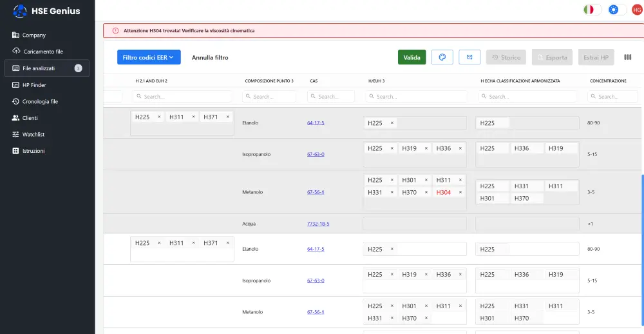Screen dimensions: 644x334
Task: Remove the red H304 tag from Metanolo
Action: tap(460, 192)
